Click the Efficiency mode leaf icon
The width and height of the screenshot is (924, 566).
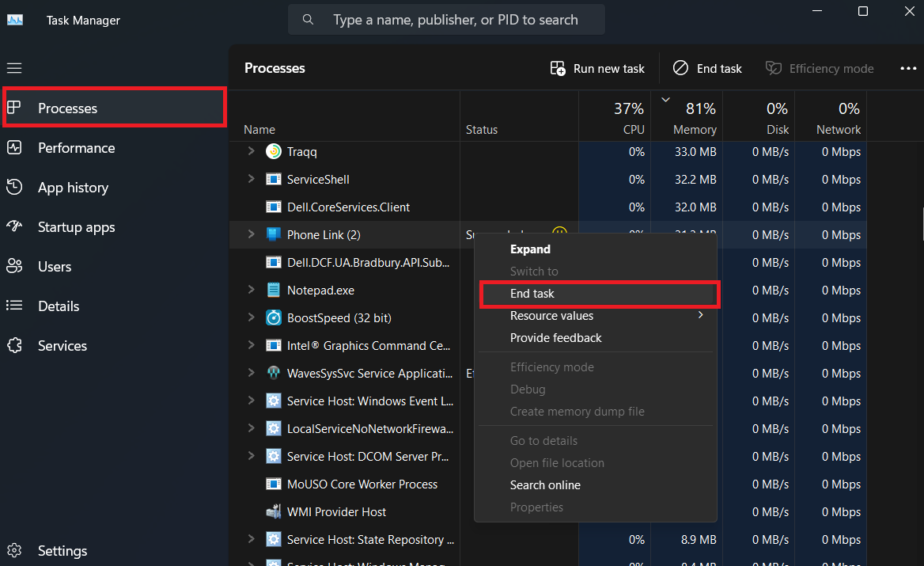pos(773,68)
